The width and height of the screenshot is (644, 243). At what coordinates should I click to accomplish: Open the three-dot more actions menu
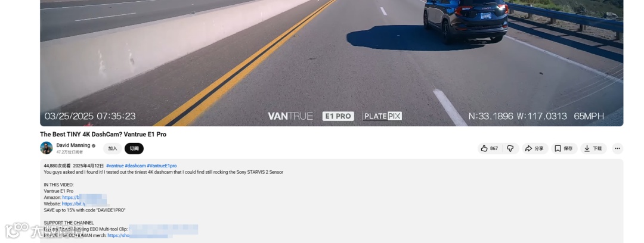coord(617,148)
